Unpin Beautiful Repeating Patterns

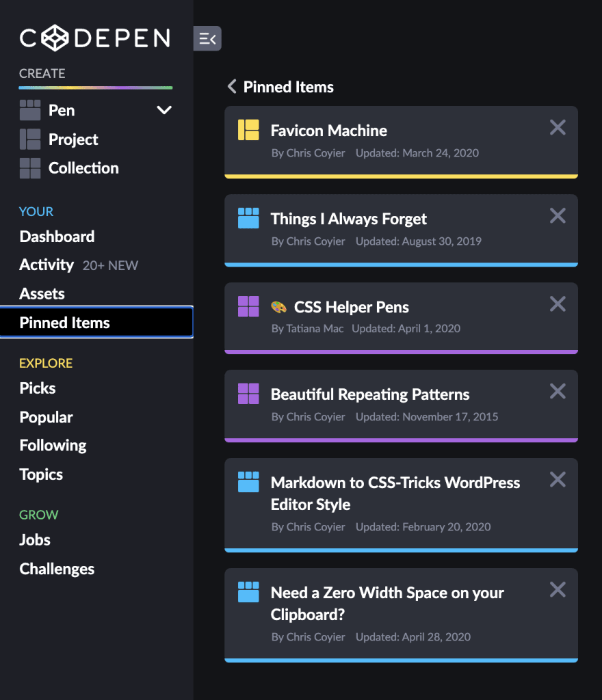(x=558, y=392)
